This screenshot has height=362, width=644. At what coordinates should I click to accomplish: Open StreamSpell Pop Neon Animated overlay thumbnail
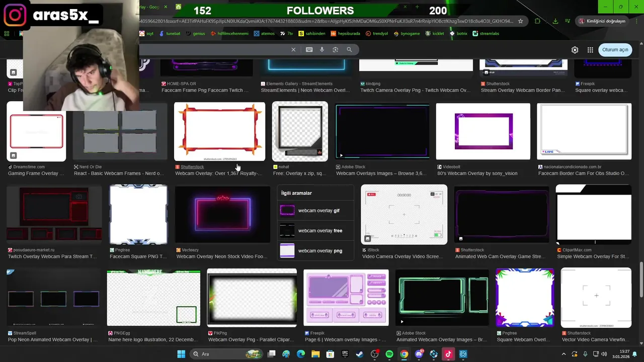53,298
